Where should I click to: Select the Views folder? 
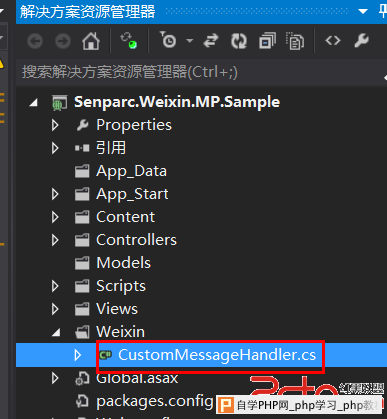(x=117, y=309)
